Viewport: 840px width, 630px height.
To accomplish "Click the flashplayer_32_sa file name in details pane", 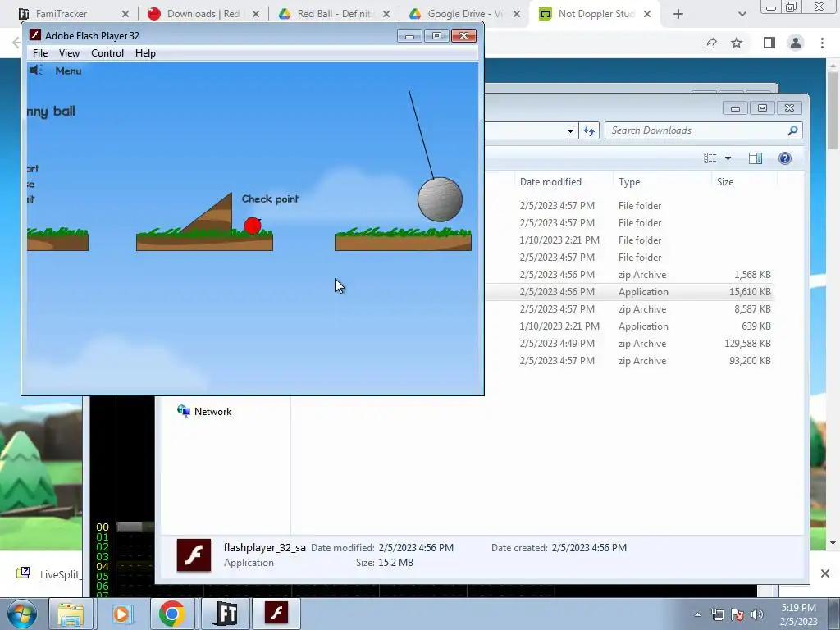I will 265,547.
